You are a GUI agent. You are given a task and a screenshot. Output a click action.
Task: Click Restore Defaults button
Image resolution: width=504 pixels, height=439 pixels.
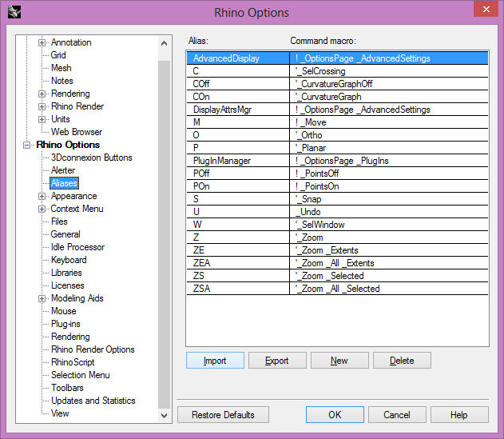223,415
